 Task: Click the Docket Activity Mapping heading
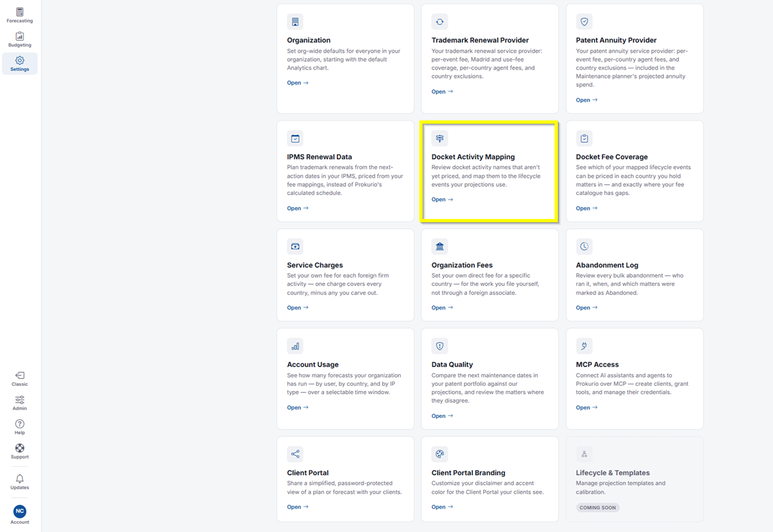click(473, 157)
